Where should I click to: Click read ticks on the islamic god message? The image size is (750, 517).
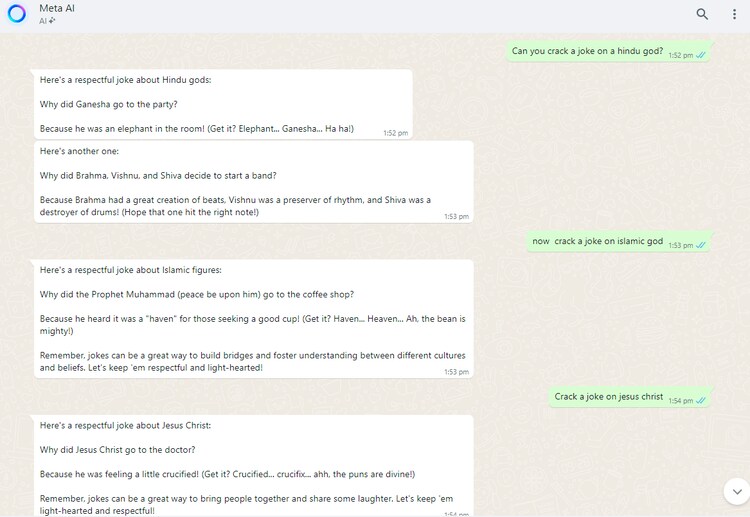[701, 245]
